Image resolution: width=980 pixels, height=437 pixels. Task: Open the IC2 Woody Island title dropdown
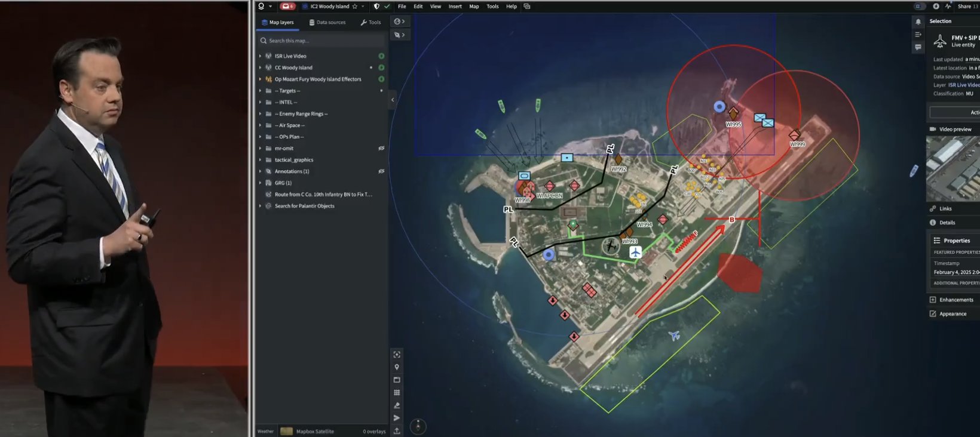coord(363,7)
